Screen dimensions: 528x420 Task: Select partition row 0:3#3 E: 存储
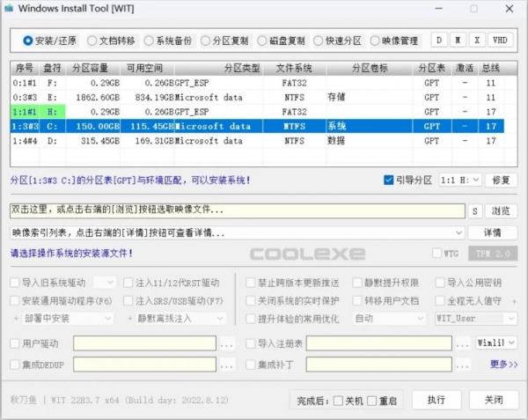point(258,98)
